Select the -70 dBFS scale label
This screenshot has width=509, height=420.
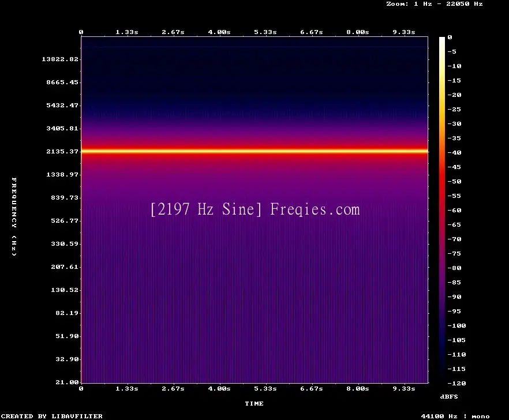point(454,239)
